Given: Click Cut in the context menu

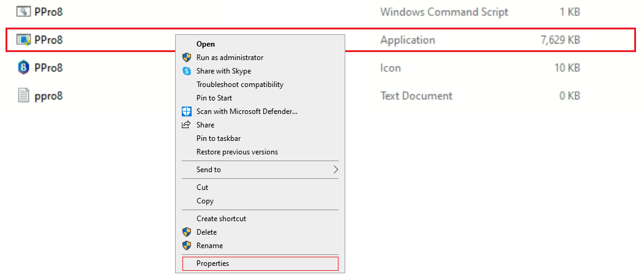Looking at the screenshot, I should 202,187.
